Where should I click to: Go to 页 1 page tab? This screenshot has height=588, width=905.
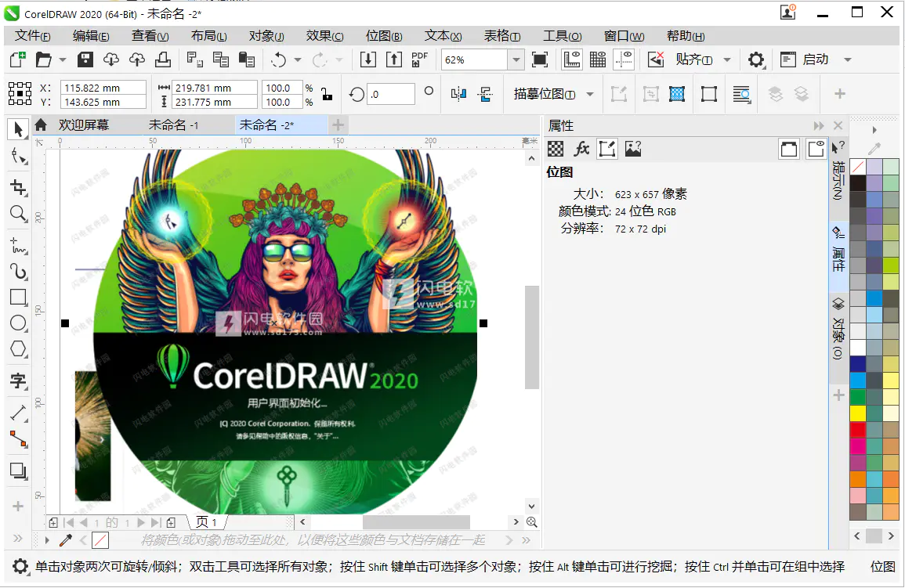click(207, 521)
